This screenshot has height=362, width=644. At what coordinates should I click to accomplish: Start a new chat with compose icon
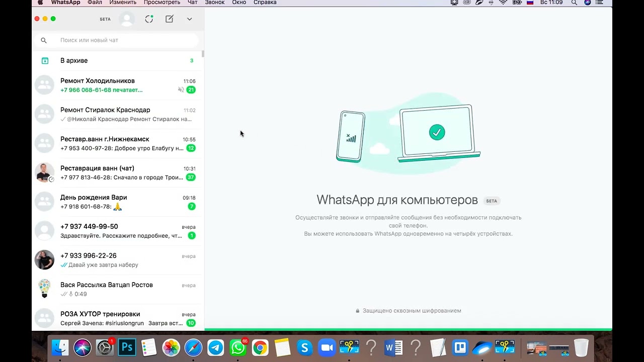coord(170,19)
